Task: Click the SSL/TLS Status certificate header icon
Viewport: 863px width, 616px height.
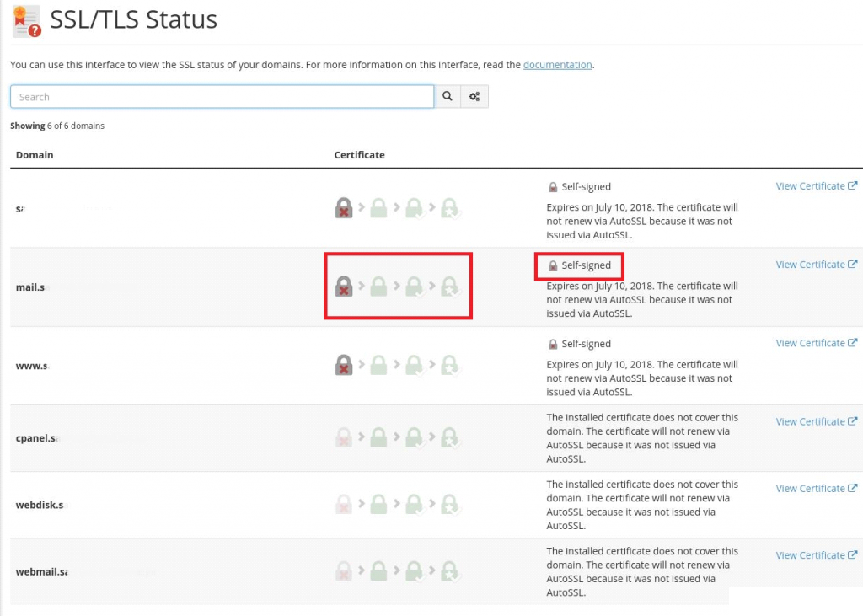Action: coord(25,21)
